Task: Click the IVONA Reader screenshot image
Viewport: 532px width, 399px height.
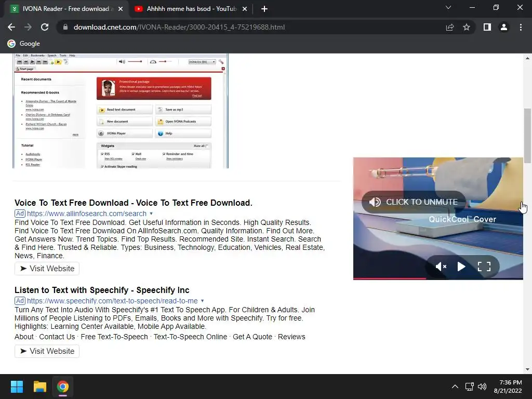Action: tap(121, 111)
